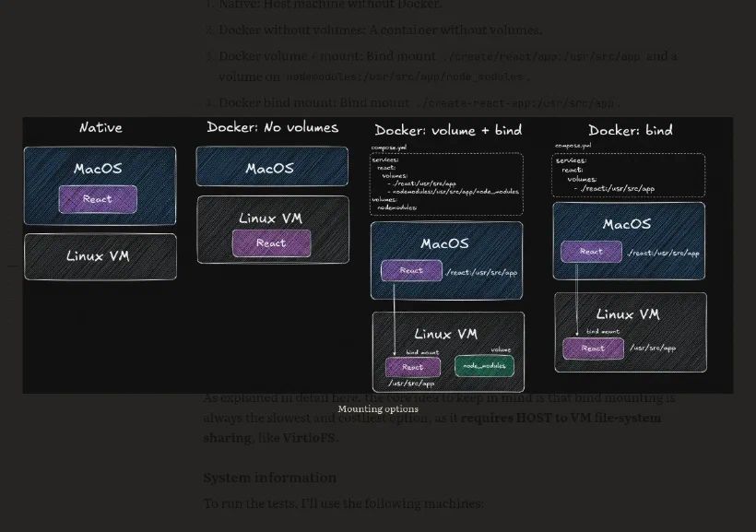756x532 pixels.
Task: Click "/usr/src/app" label beside React in Docker: bind
Action: click(x=653, y=348)
